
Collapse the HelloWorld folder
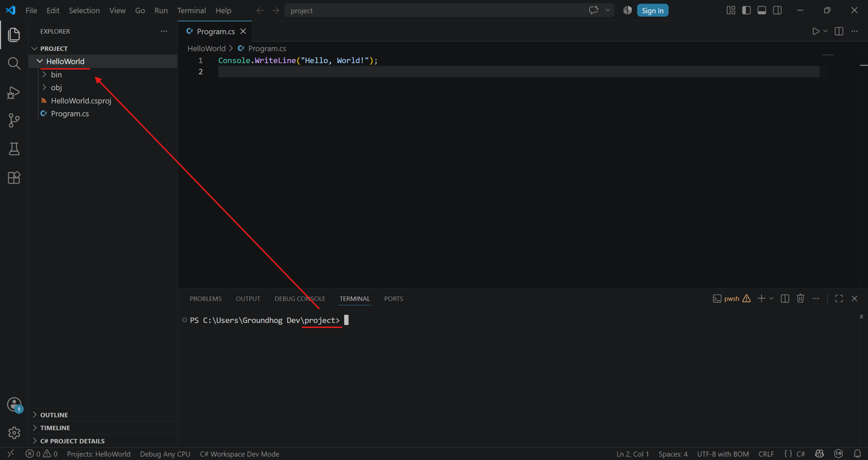click(x=40, y=61)
